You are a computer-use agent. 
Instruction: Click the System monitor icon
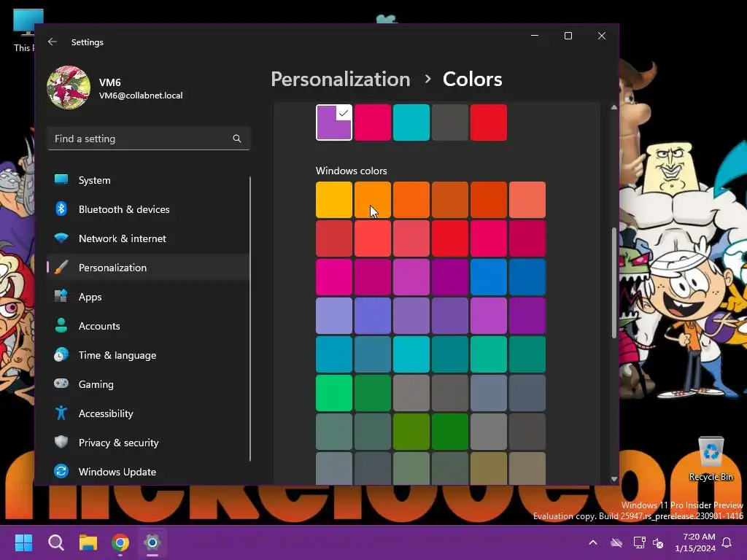(x=61, y=179)
